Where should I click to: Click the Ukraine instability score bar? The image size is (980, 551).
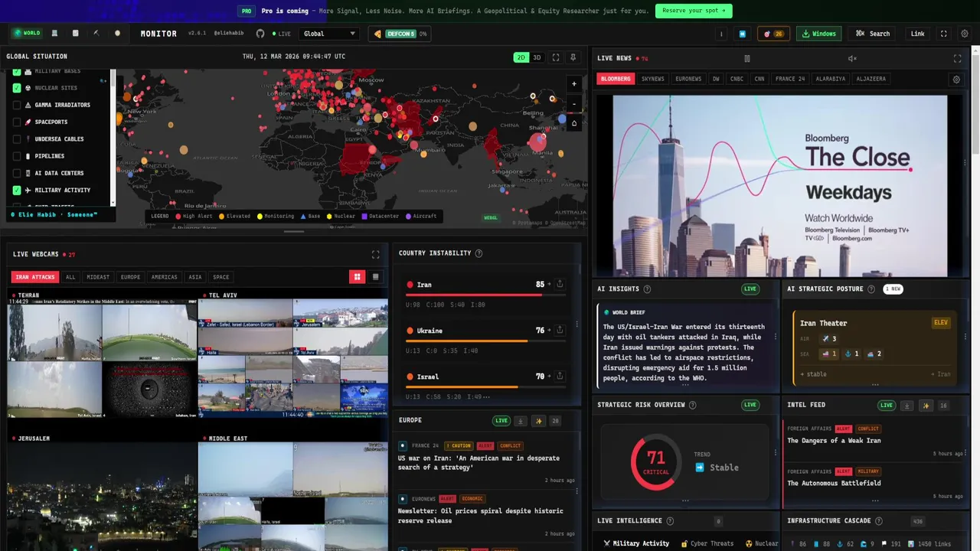(x=486, y=341)
